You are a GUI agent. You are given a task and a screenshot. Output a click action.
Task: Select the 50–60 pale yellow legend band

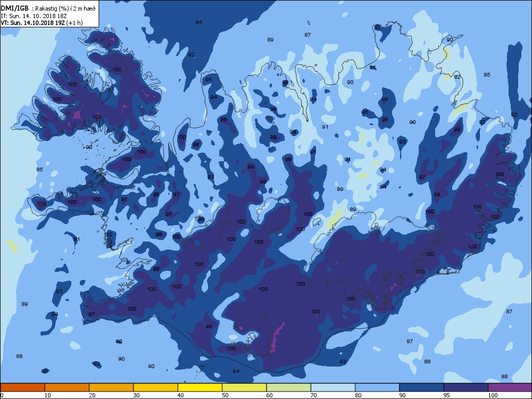point(244,387)
